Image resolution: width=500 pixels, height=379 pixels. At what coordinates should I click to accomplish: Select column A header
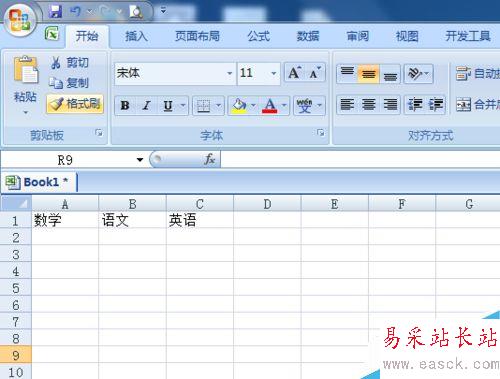pos(65,204)
